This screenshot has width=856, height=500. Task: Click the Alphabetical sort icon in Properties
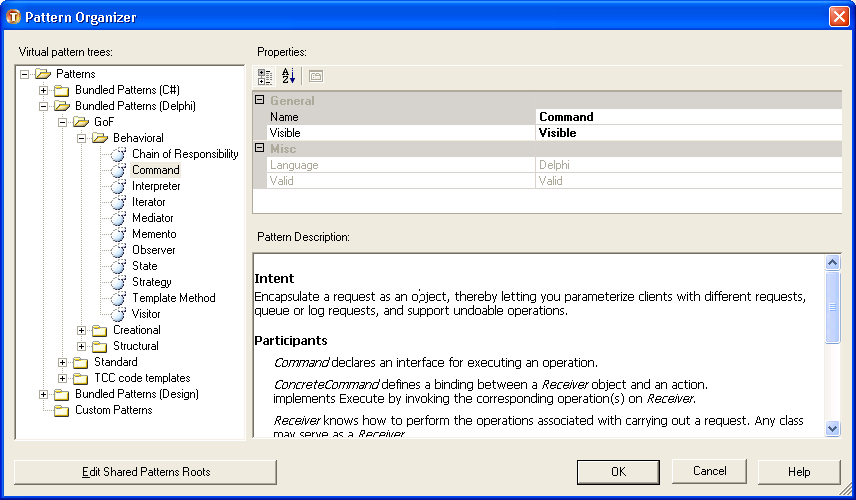tap(289, 76)
